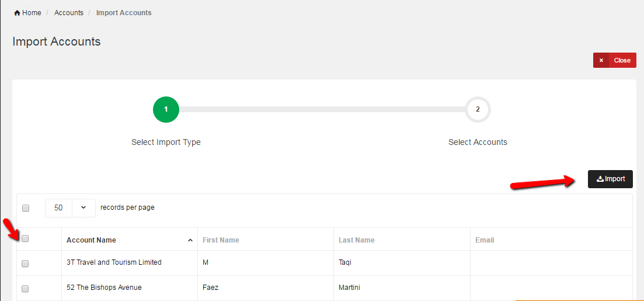
Task: Sort by the Email column header
Action: click(485, 240)
